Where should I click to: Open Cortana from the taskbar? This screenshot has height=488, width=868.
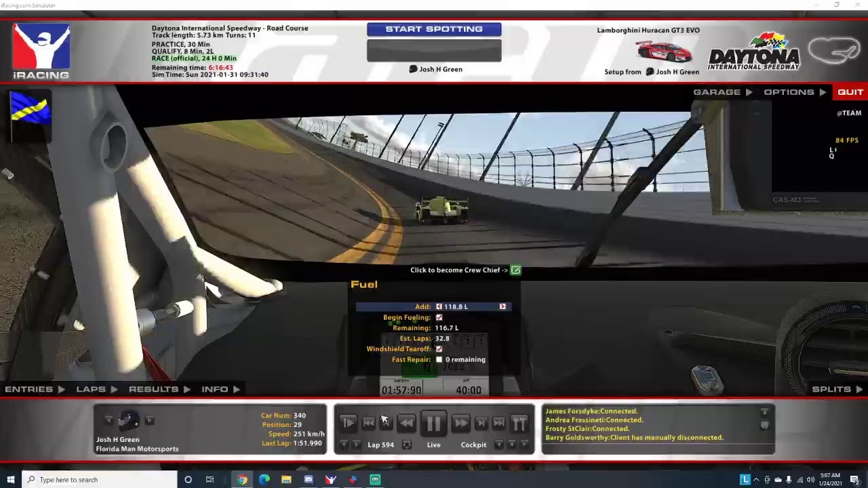pyautogui.click(x=188, y=480)
